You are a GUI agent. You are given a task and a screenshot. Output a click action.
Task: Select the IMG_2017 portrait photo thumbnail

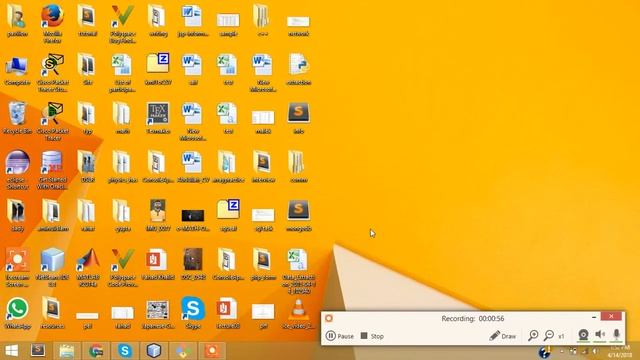pos(158,216)
